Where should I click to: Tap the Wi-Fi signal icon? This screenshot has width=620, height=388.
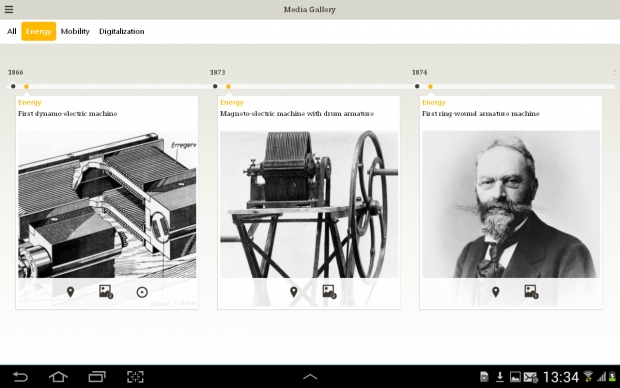click(x=588, y=377)
